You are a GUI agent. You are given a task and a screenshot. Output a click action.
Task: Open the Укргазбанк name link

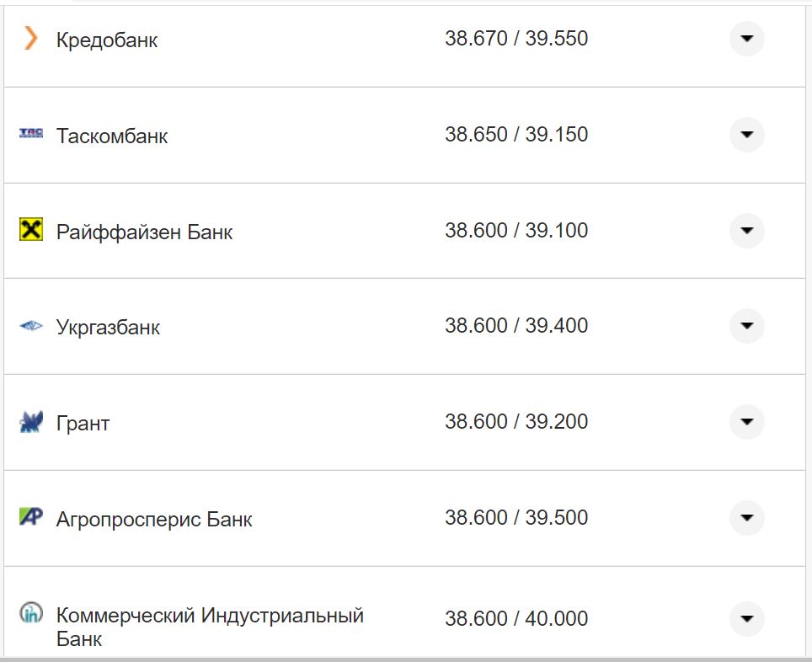point(109,327)
